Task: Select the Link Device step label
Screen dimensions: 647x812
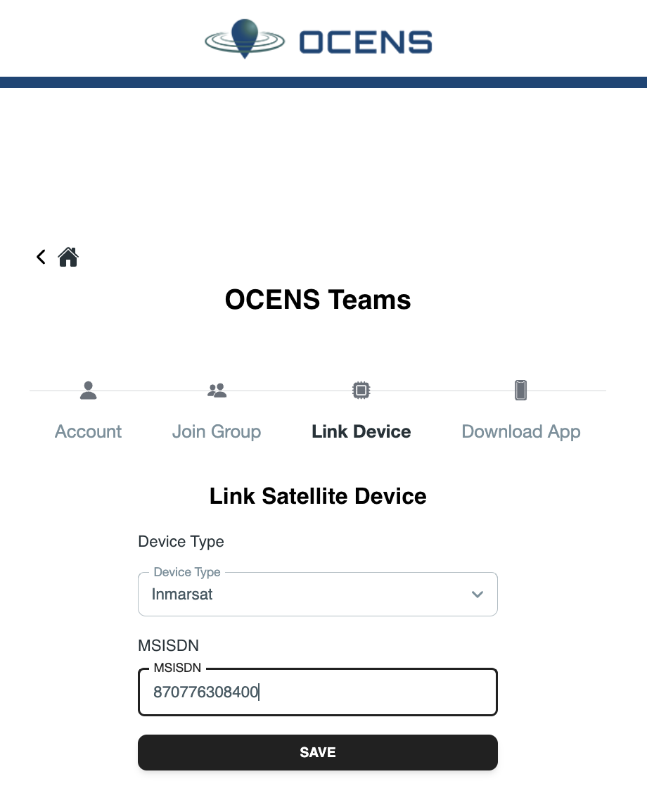Action: [x=361, y=431]
